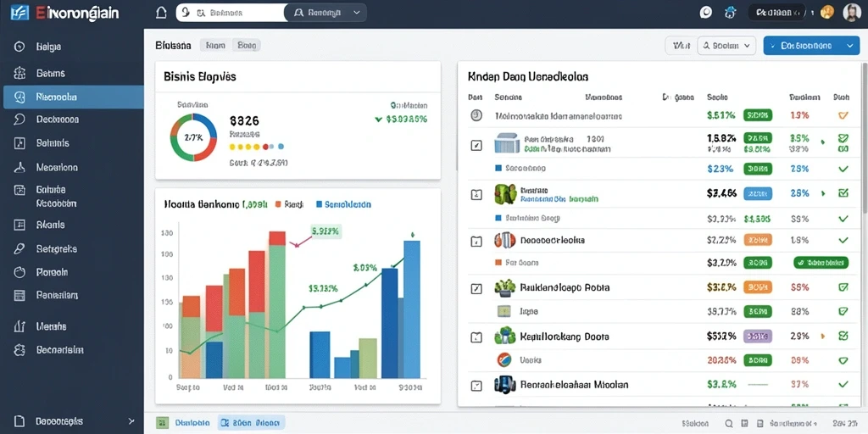Toggle the checkbox beside Kepdlorkang Doota row
Screen dimensions: 868x434
click(x=476, y=337)
